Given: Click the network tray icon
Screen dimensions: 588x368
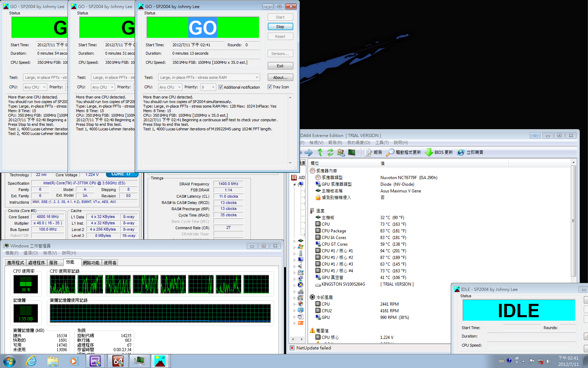Looking at the screenshot, I should coord(540,361).
